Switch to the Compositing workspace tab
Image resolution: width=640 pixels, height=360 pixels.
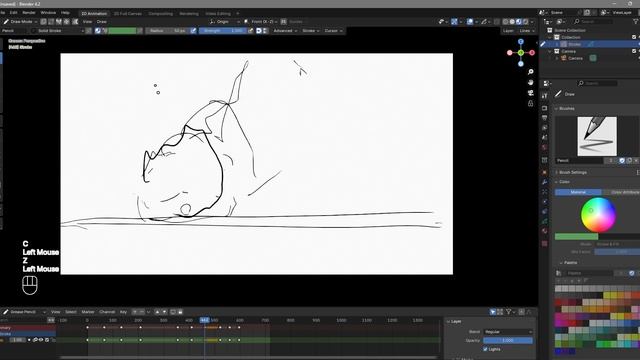[160, 13]
